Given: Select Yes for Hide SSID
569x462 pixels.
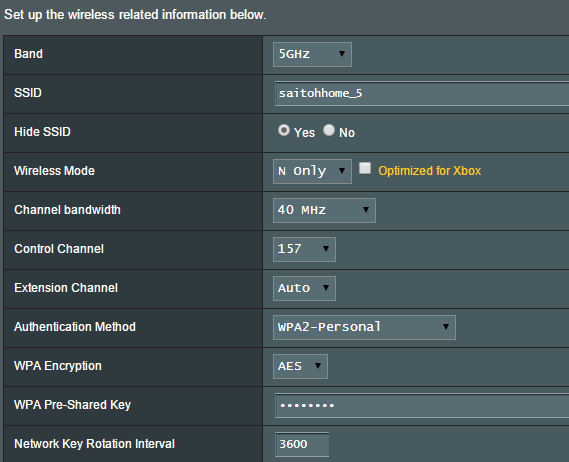Looking at the screenshot, I should [x=284, y=130].
